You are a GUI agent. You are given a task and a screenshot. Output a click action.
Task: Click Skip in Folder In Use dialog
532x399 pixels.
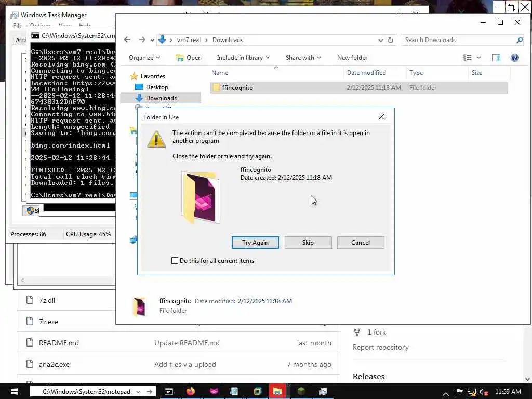pyautogui.click(x=308, y=243)
